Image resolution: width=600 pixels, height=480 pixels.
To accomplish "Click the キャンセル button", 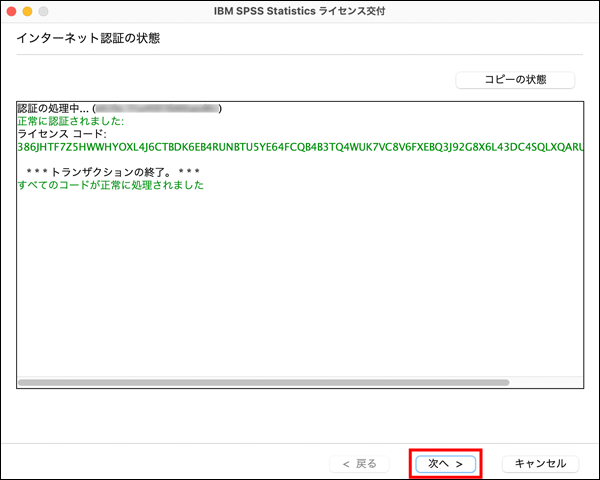I will pyautogui.click(x=540, y=464).
